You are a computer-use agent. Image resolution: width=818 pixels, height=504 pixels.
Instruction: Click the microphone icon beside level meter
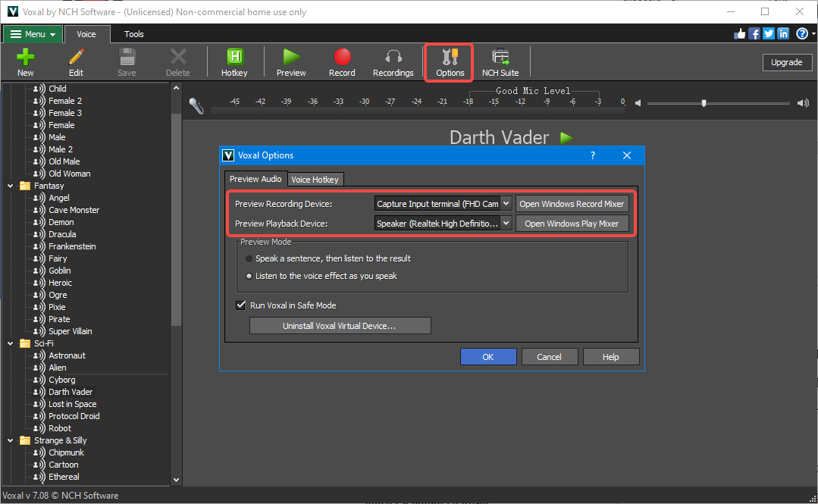pos(196,106)
